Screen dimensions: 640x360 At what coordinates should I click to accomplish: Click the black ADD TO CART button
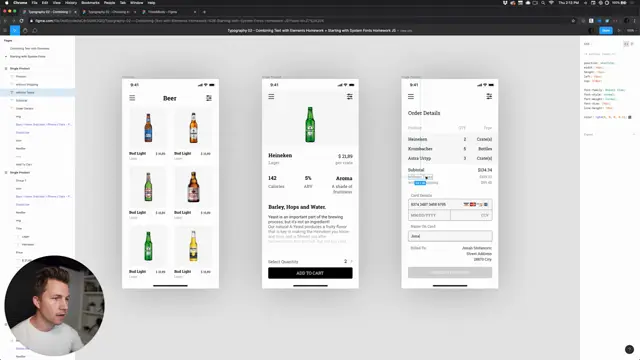pyautogui.click(x=310, y=273)
